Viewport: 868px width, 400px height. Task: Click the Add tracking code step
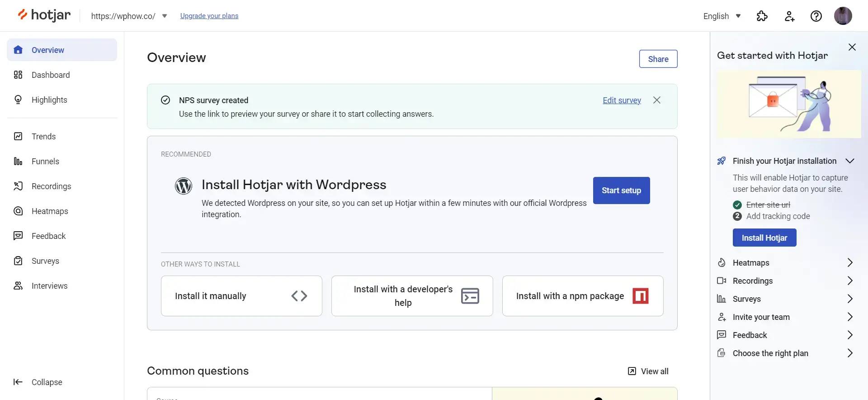(778, 216)
